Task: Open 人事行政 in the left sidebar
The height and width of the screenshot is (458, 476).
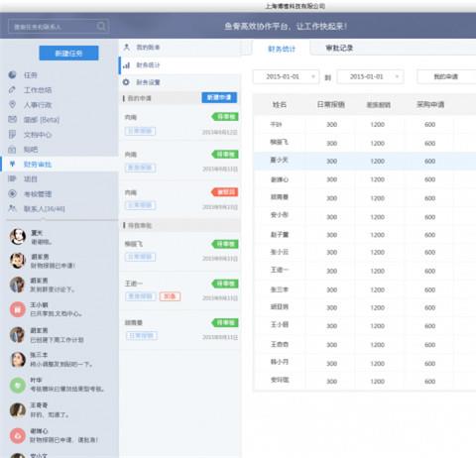Action: (59, 105)
